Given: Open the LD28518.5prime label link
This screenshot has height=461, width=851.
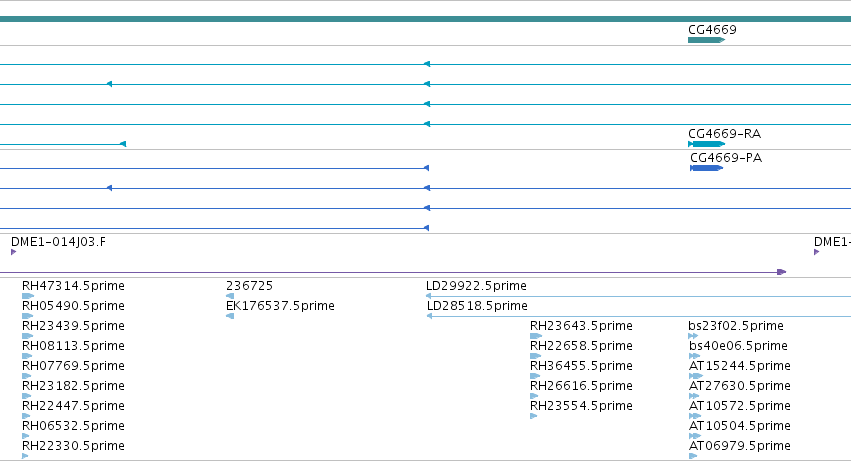Looking at the screenshot, I should click(x=477, y=306).
